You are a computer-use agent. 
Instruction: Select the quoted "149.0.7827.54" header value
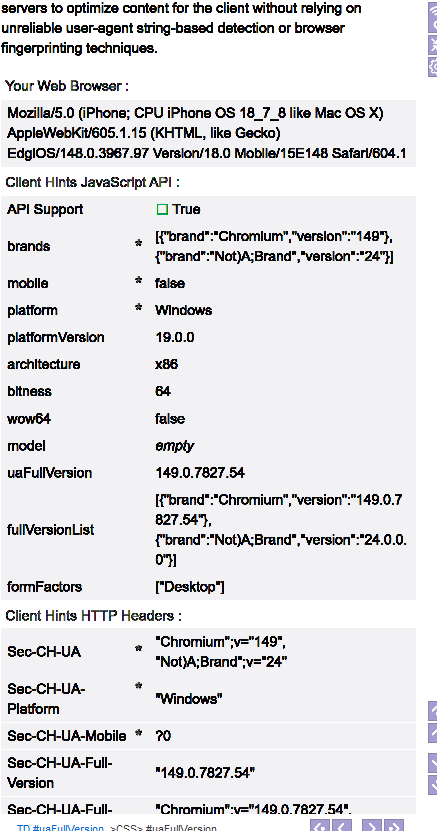point(205,773)
